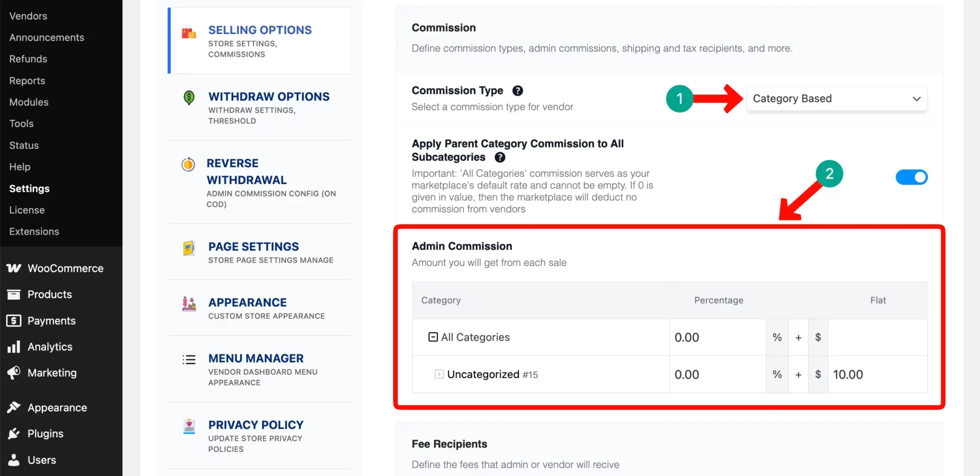Open Privacy Policy settings tab
The image size is (980, 476).
(260, 436)
